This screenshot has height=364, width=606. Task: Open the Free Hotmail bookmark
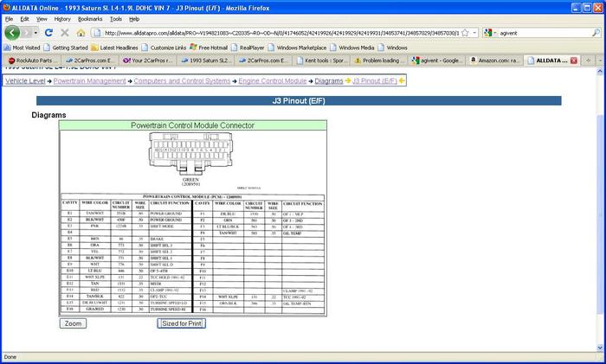pos(209,48)
